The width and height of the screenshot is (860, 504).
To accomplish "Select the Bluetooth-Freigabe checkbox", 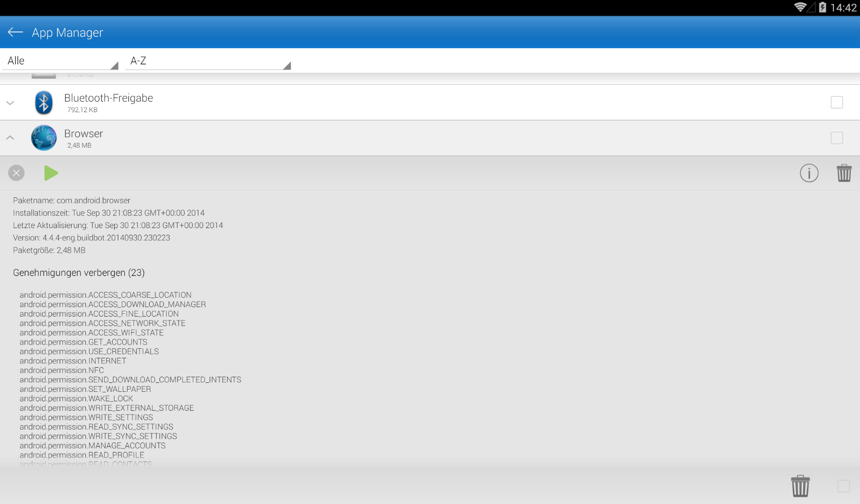I will 837,102.
